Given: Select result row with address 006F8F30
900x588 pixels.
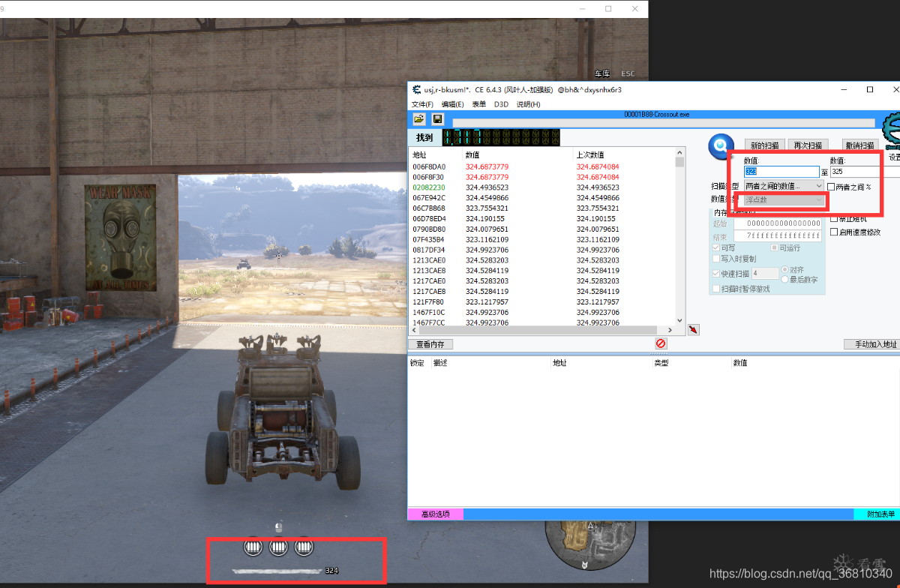Looking at the screenshot, I should pos(541,177).
